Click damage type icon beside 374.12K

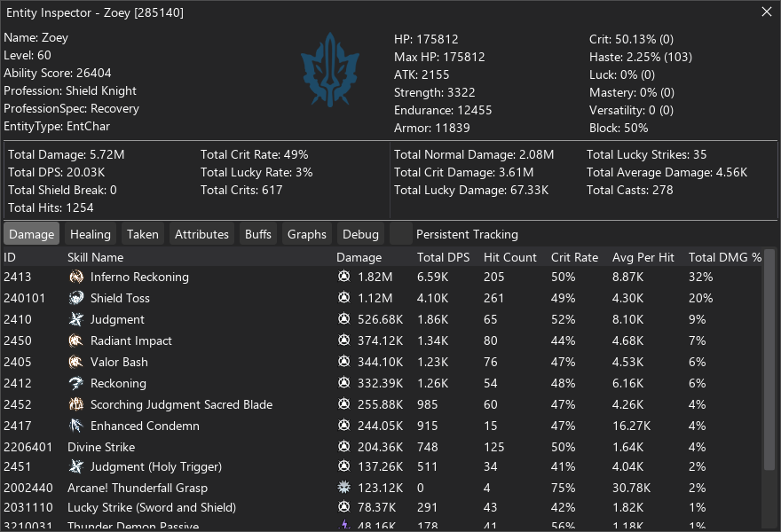click(343, 340)
